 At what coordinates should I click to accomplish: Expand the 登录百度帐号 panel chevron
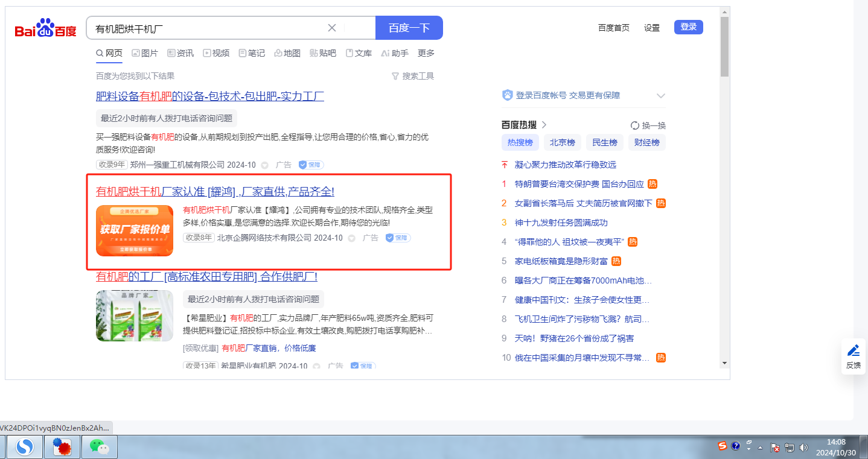(661, 95)
